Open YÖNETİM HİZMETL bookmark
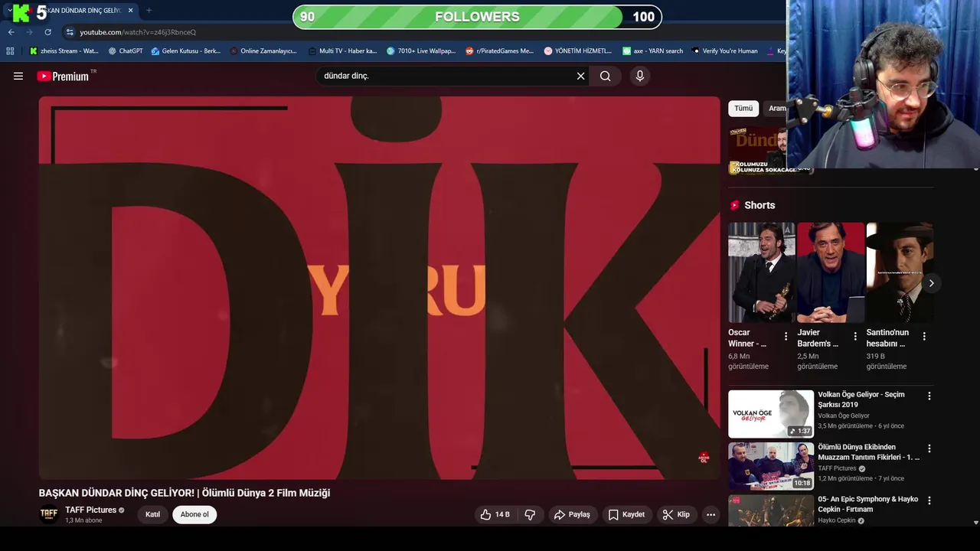 pyautogui.click(x=577, y=51)
